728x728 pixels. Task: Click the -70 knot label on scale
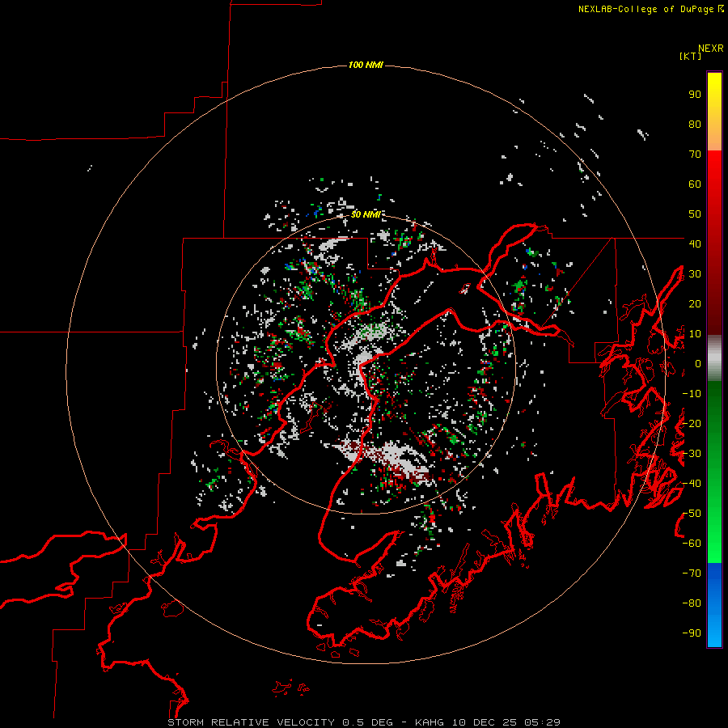692,574
